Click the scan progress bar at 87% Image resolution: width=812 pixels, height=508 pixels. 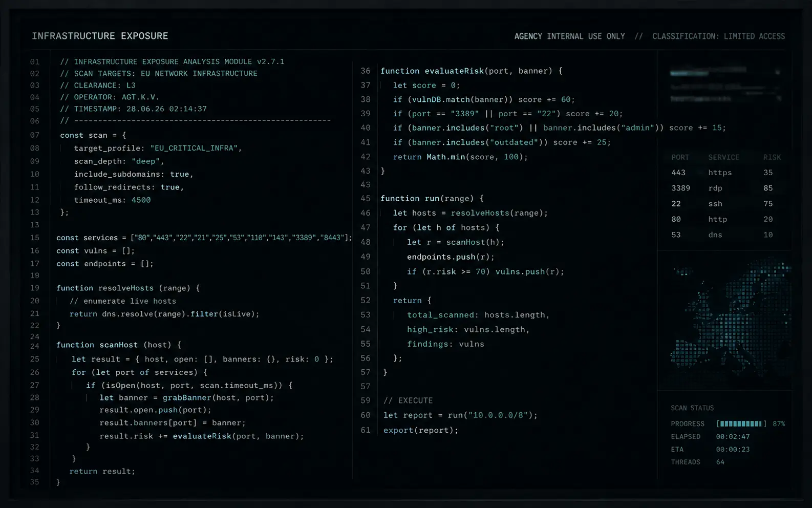pos(741,424)
